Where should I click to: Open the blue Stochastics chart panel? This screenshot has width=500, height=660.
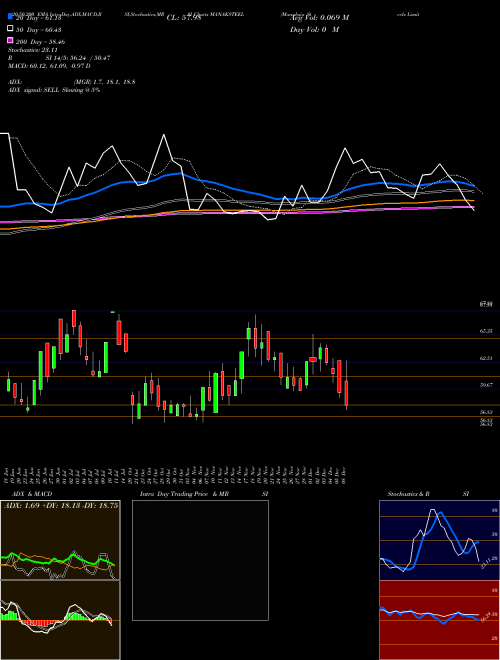pyautogui.click(x=439, y=540)
